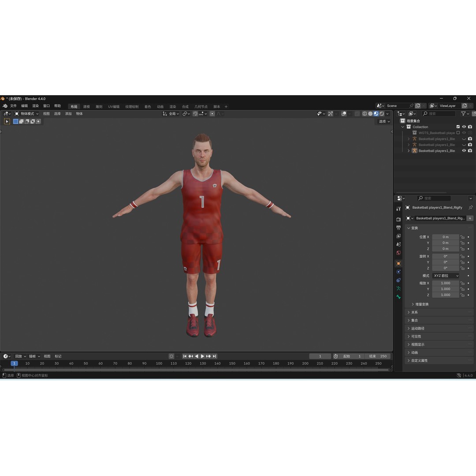The width and height of the screenshot is (476, 476).
Task: Open the 添加 menu in viewport header
Action: (68, 114)
